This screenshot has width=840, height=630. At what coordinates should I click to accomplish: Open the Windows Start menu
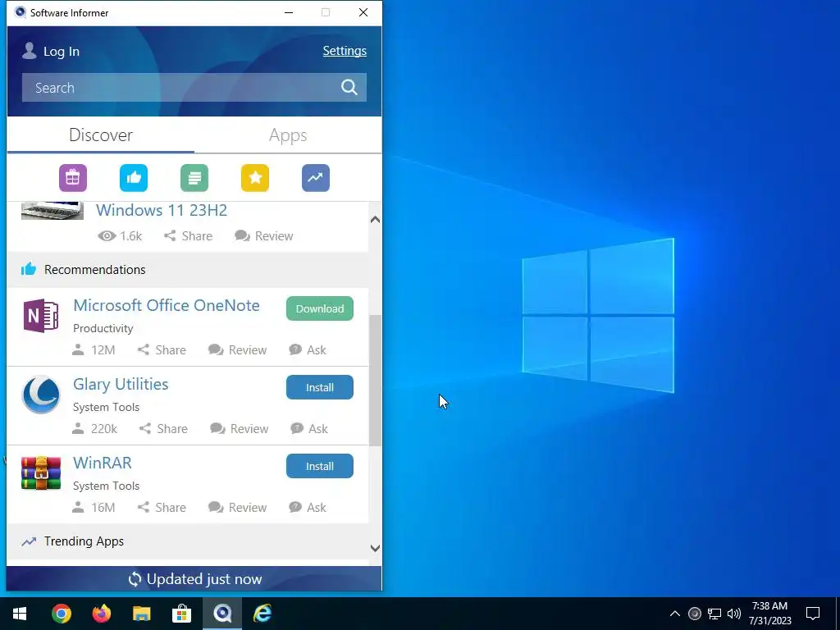20,614
